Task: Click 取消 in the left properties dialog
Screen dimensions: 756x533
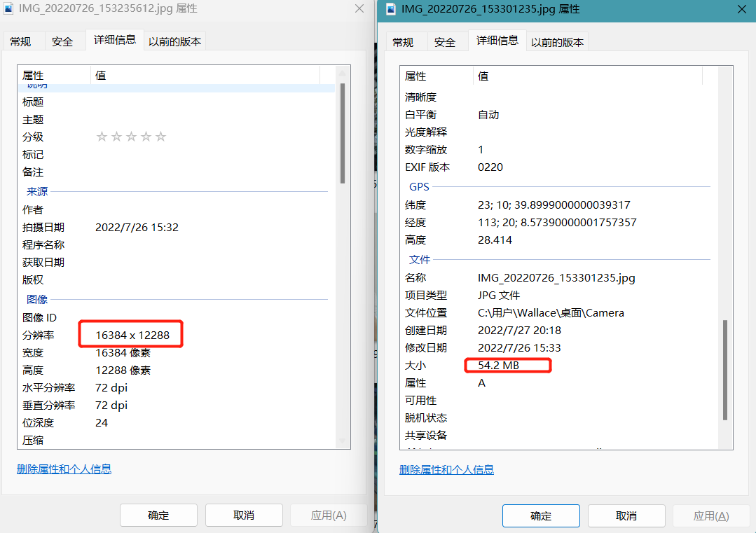Action: tap(243, 515)
